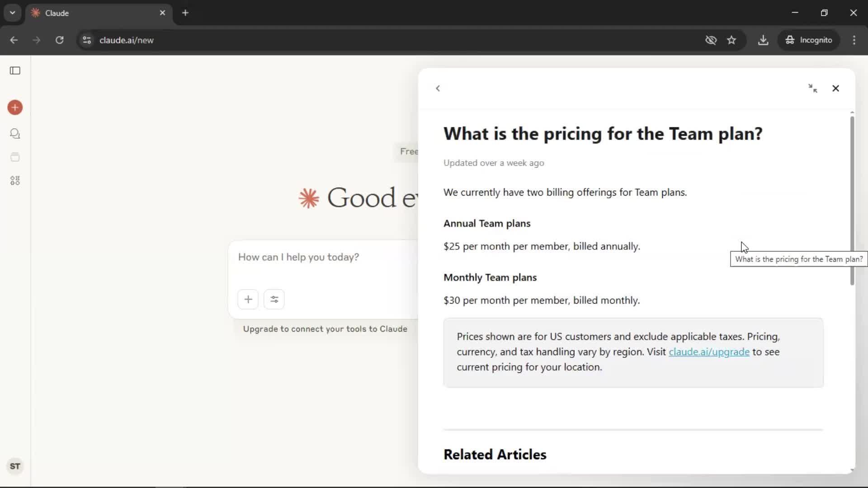Click the Annual Team plans heading
This screenshot has height=488, width=868.
click(x=487, y=223)
